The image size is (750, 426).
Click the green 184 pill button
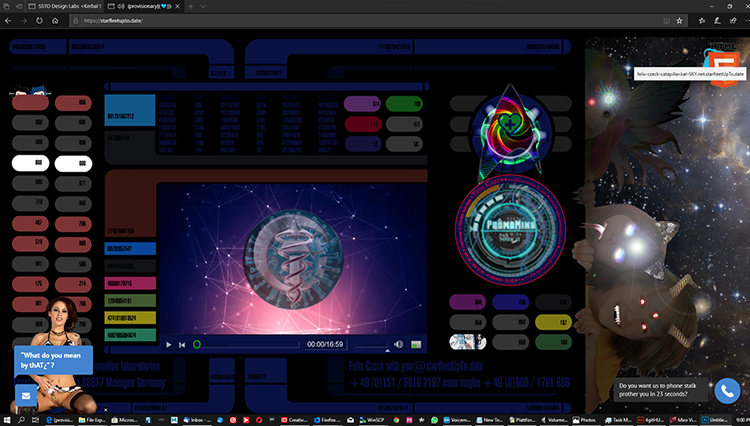pos(553,342)
